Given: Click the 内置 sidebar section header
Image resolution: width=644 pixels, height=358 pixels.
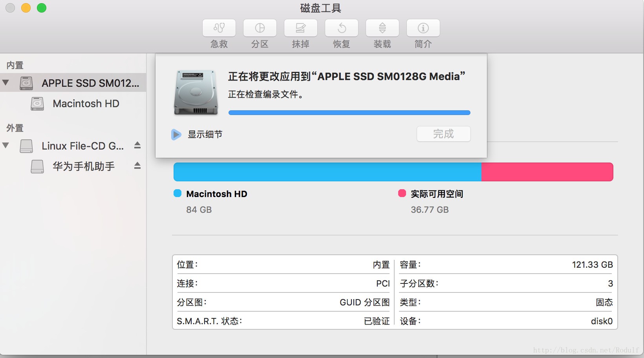Looking at the screenshot, I should [15, 65].
